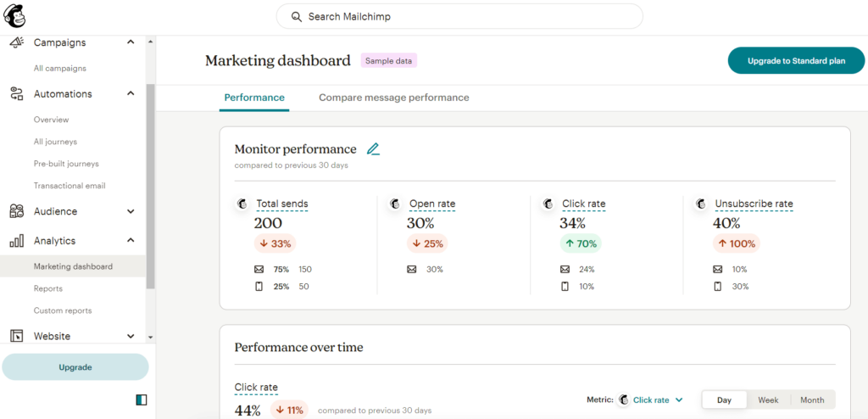Open All campaigns in sidebar
The height and width of the screenshot is (419, 868).
tap(60, 68)
